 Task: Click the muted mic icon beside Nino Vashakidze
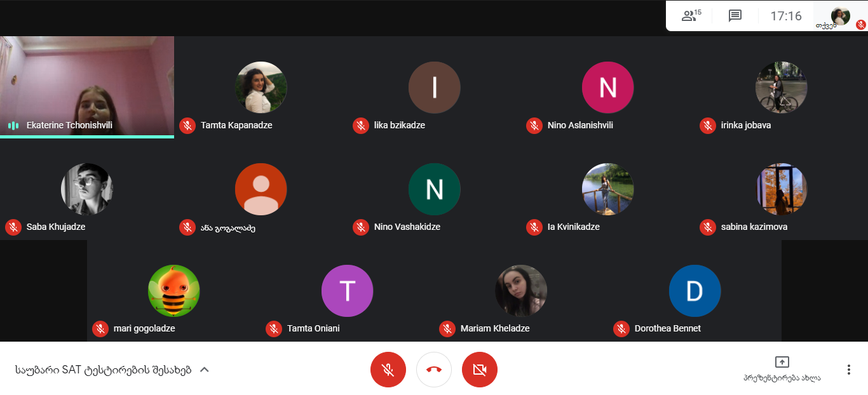tap(361, 227)
